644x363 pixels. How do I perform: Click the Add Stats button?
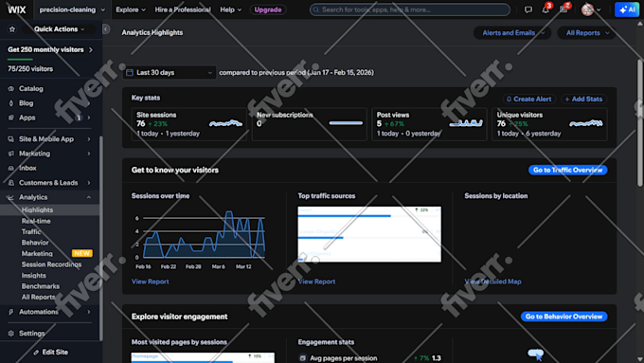coord(583,100)
